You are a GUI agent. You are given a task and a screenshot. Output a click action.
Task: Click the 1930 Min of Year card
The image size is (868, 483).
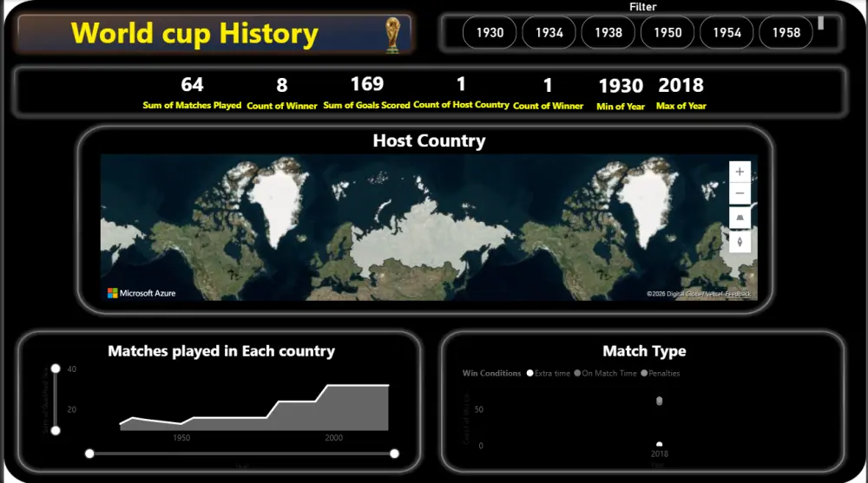621,94
